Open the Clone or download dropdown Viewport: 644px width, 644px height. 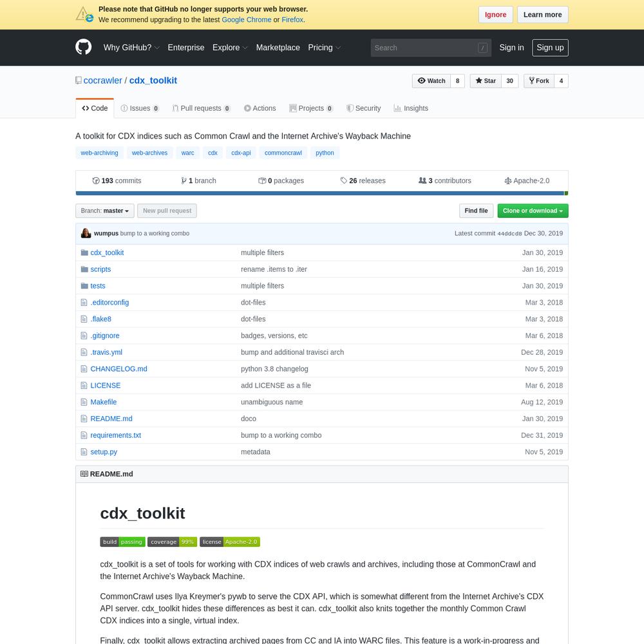[x=533, y=211]
